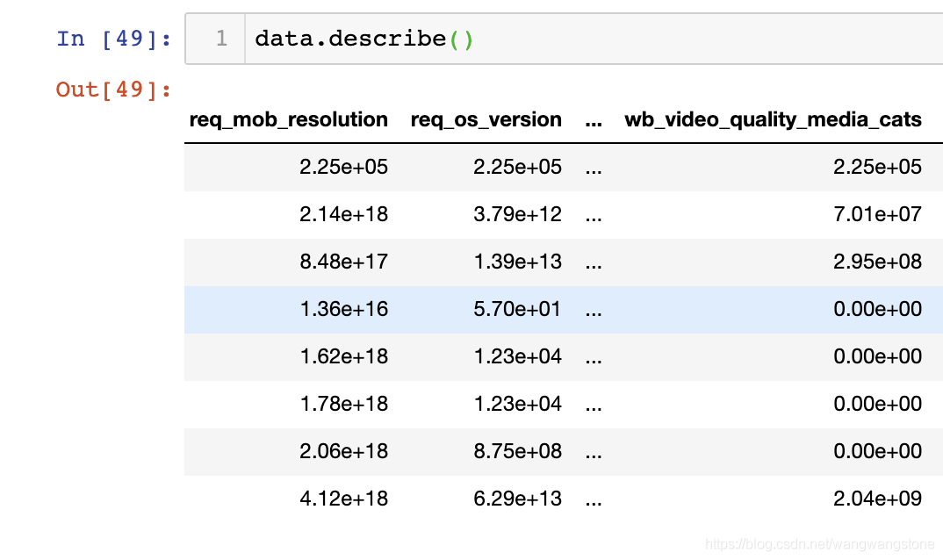
Task: Select the 1.39e+13 table cell
Action: click(517, 262)
